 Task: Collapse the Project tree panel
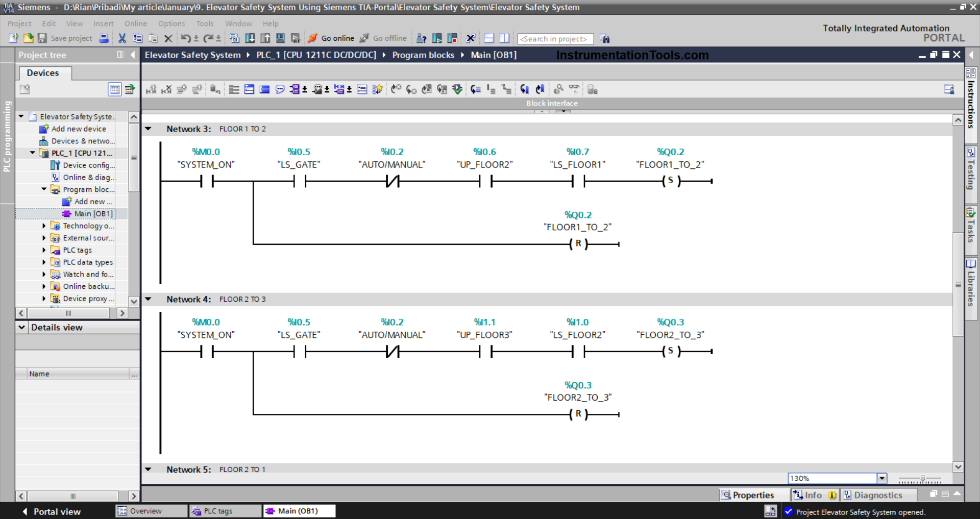coord(133,55)
